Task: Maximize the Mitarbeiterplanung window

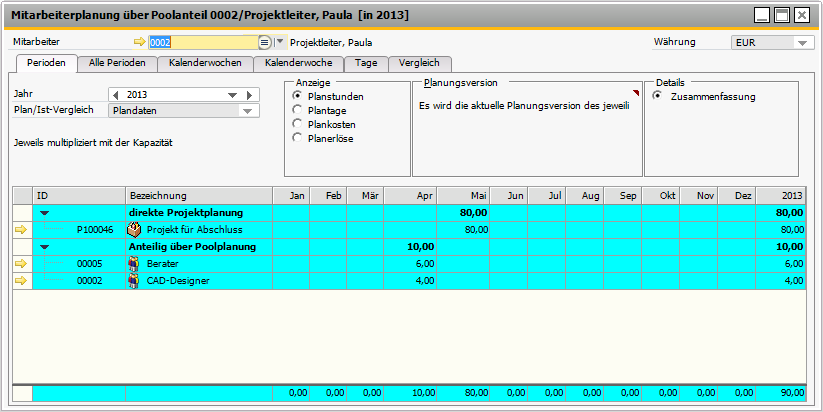Action: [782, 15]
